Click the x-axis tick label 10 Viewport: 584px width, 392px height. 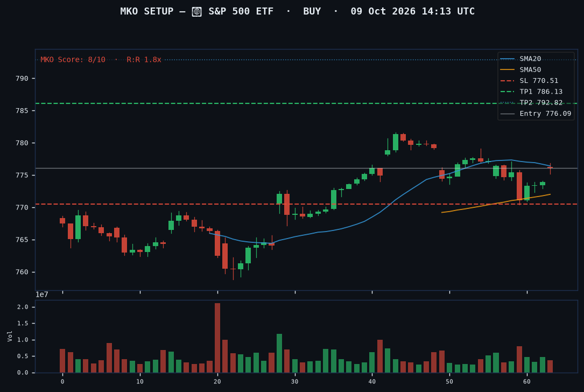[140, 382]
